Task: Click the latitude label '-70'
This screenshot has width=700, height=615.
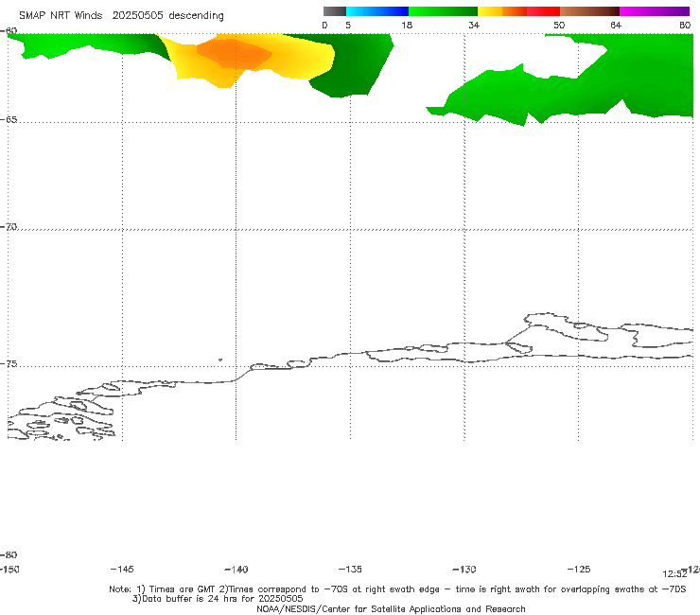Action: tap(9, 227)
